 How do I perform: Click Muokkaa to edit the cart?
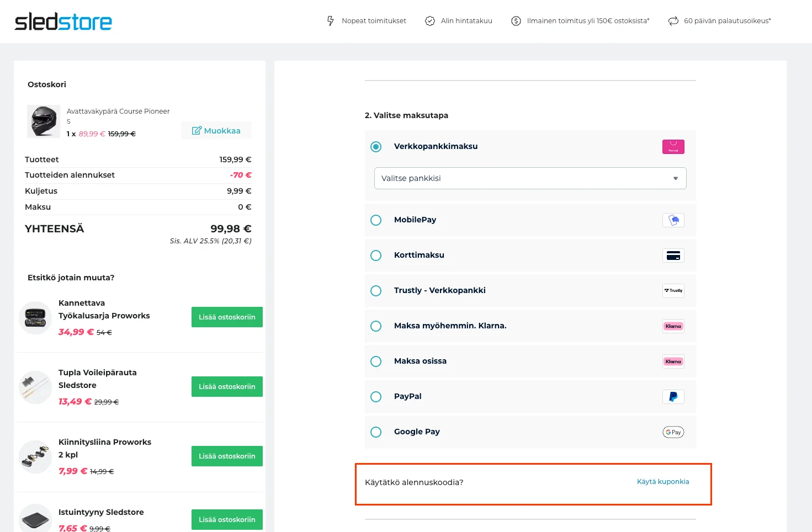216,131
